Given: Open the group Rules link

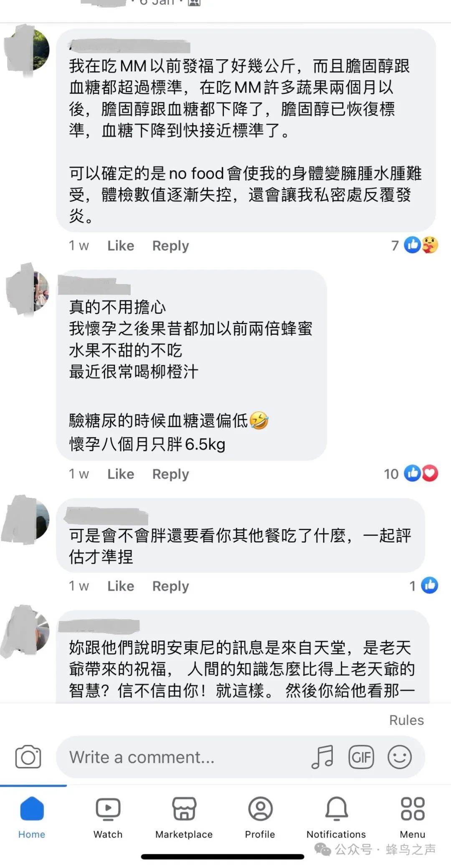Looking at the screenshot, I should pos(406,720).
